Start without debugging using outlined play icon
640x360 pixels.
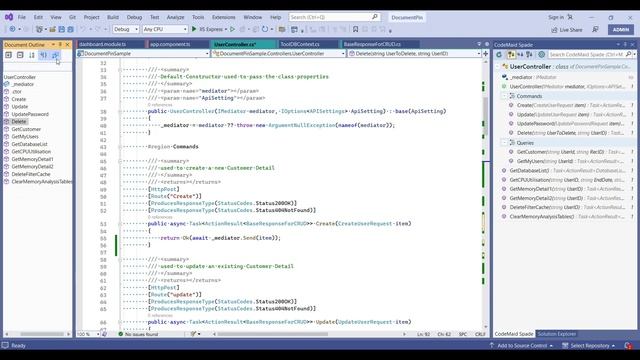tap(232, 29)
